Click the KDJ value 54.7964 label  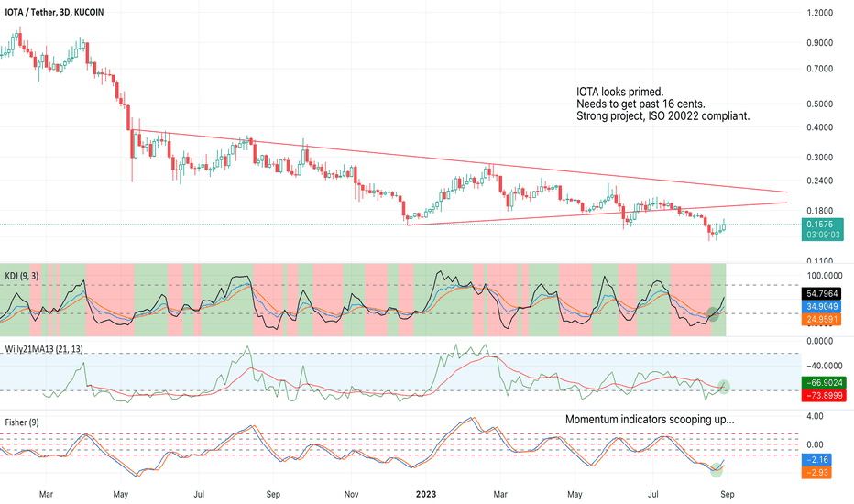[822, 294]
